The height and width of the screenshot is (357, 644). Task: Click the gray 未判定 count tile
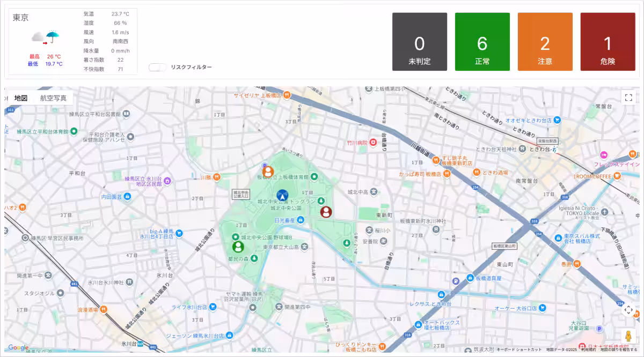click(x=420, y=42)
